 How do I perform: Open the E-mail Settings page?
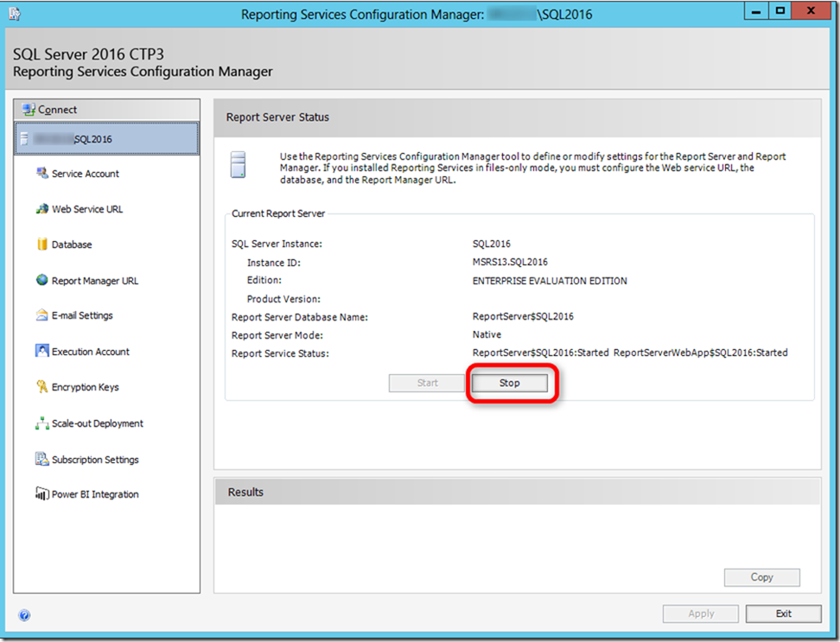82,315
